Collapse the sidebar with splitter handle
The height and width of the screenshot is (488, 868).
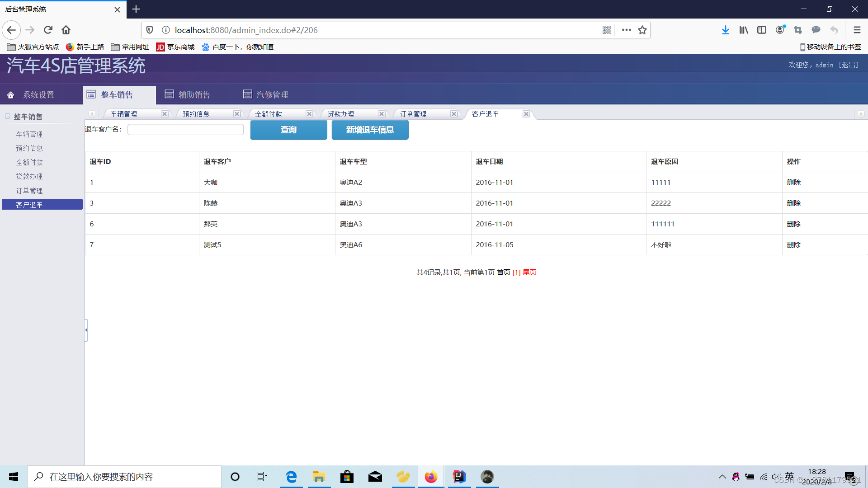[86, 330]
